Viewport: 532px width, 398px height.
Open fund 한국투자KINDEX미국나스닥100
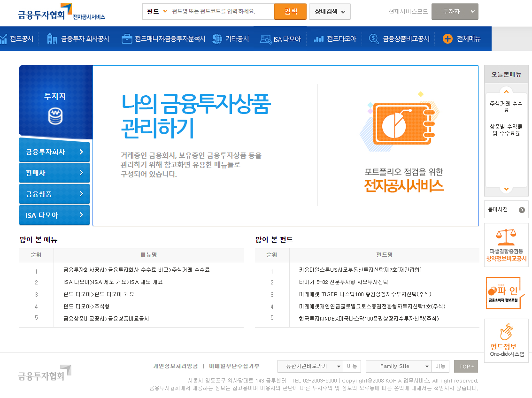(369, 319)
